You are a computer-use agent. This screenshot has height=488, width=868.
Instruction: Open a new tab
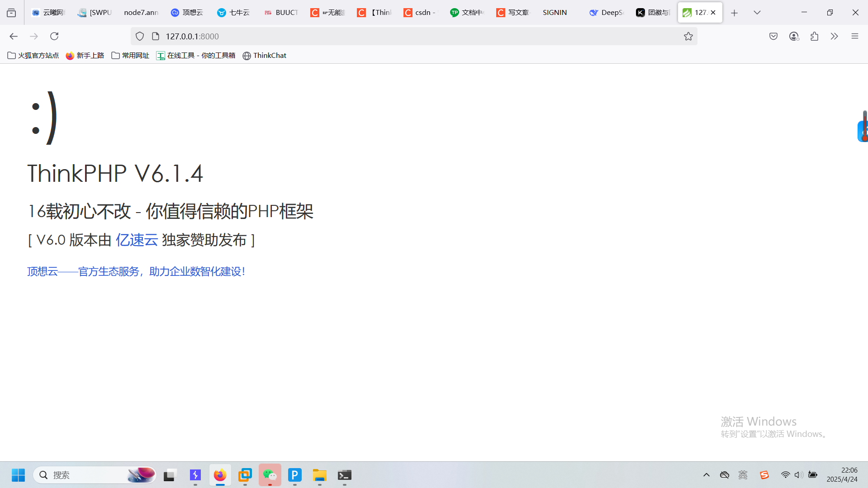coord(734,13)
